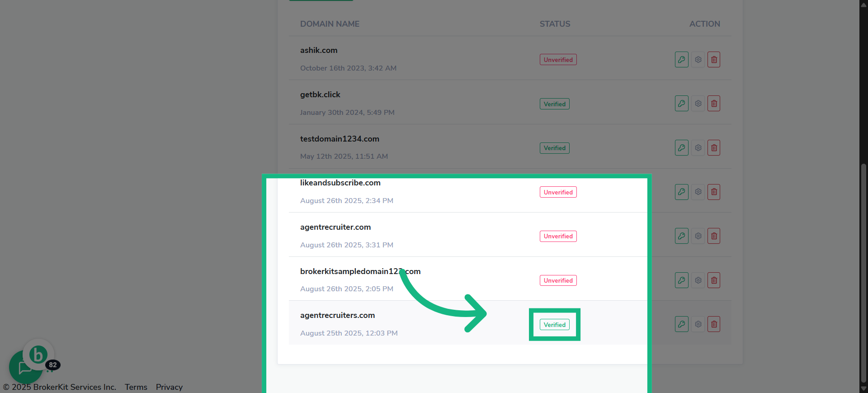Screen dimensions: 868x393
Task: Delete the getbk.click domain
Action: click(714, 104)
